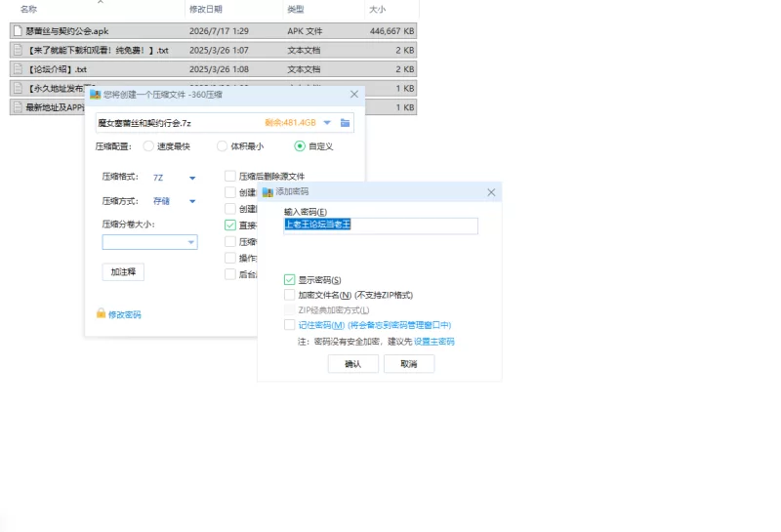Screen dimensions: 781x532
Task: Click the 360压缩 icon in the compression dialog title
Action: coord(95,94)
